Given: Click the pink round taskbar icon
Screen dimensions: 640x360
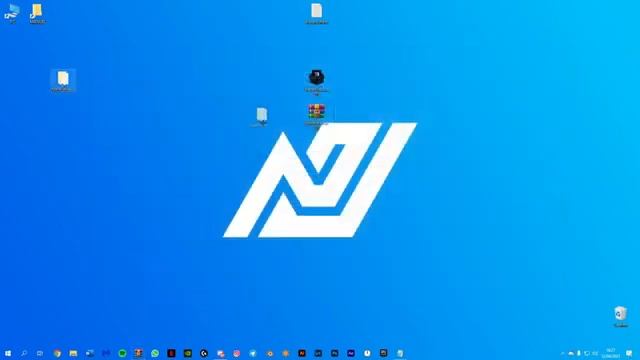Looking at the screenshot, I should 237,353.
